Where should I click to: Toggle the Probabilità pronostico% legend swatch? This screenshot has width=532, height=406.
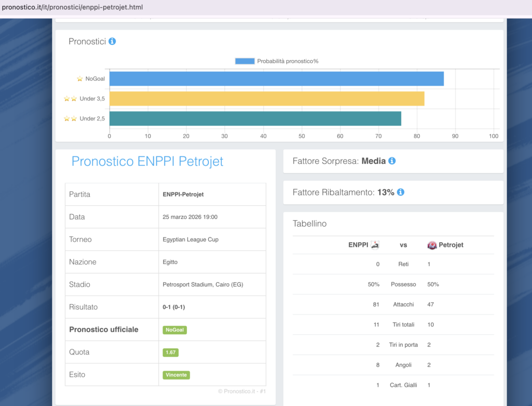[x=245, y=61]
